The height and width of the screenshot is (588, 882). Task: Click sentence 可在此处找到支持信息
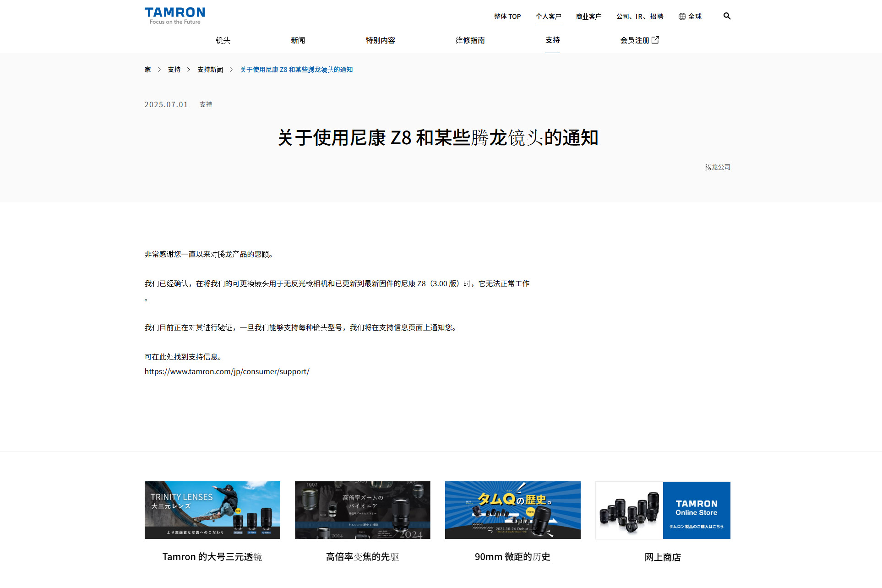pyautogui.click(x=184, y=357)
